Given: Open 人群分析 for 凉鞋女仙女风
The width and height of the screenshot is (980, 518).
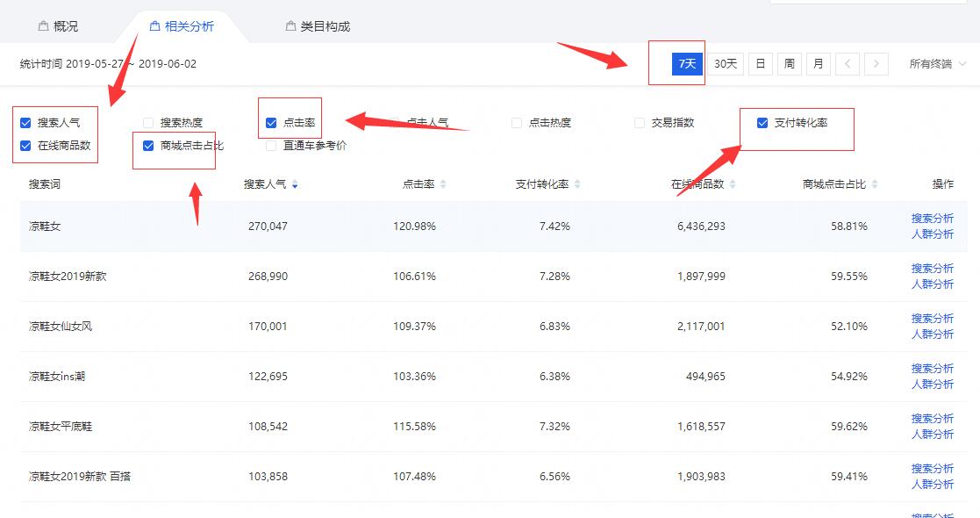Looking at the screenshot, I should (933, 335).
